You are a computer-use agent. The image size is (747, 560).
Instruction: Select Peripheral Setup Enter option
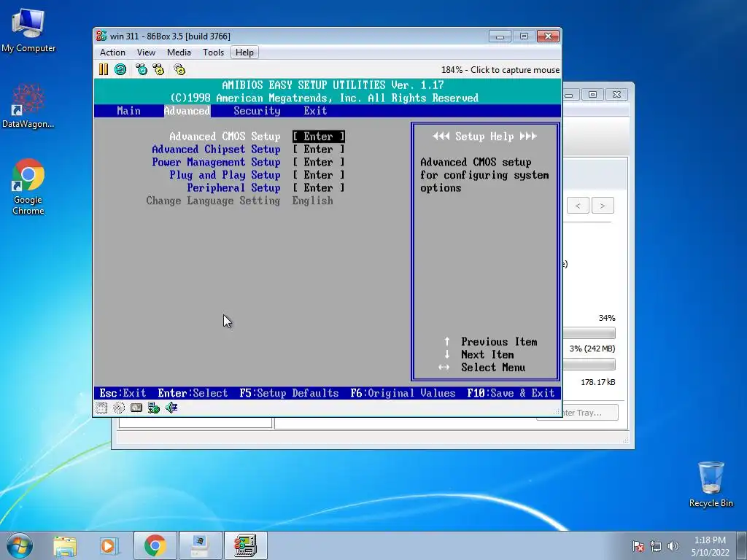[318, 188]
